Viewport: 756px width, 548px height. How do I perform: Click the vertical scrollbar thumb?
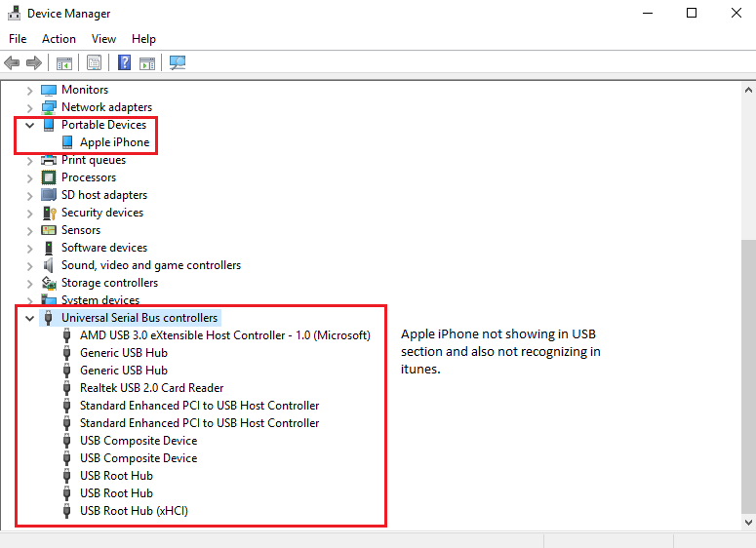[x=748, y=377]
